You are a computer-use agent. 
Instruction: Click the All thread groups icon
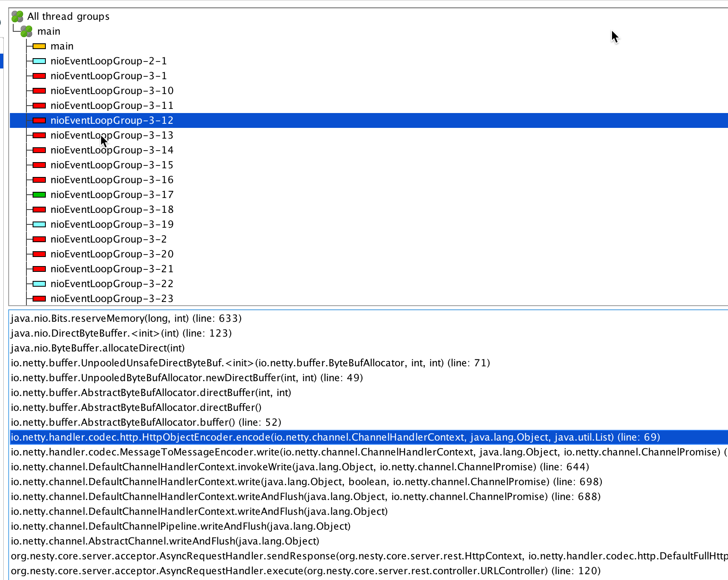tap(17, 17)
